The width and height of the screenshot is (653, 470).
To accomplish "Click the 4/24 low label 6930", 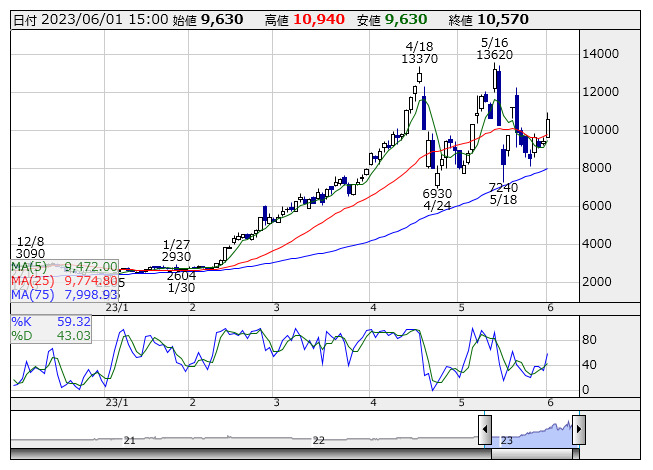I will pos(437,193).
